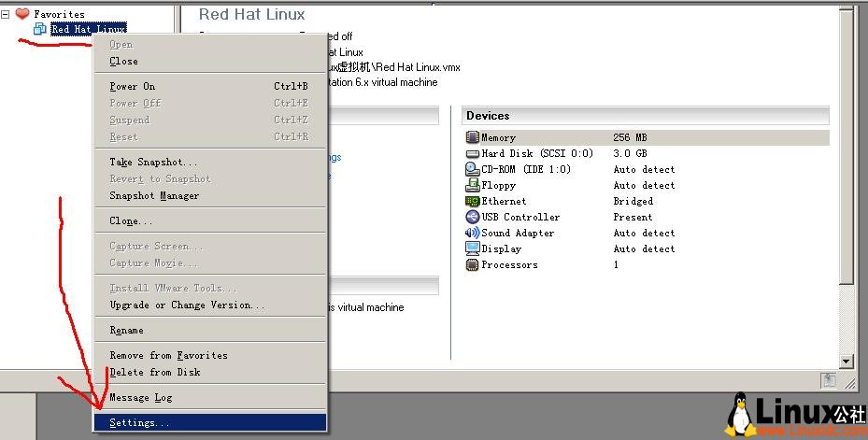Open Snapshot Manager from the context menu

coord(210,196)
